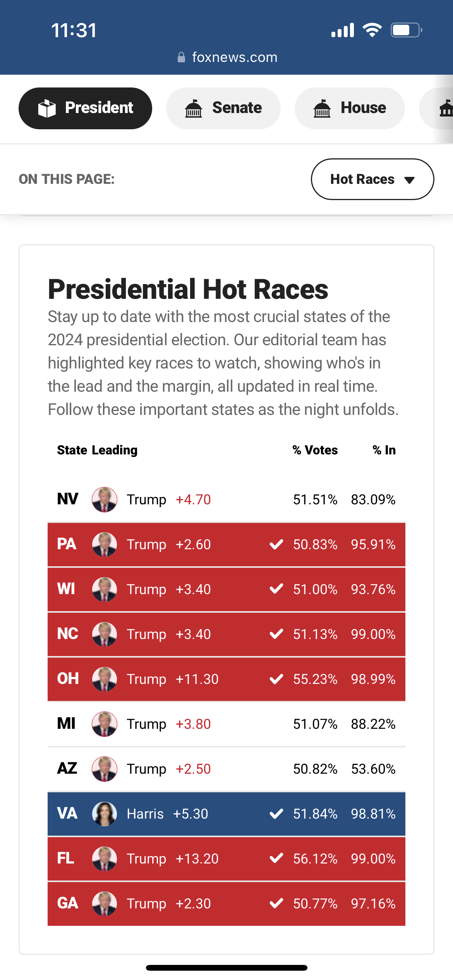
Task: Switch to the Senate tab
Action: (223, 108)
